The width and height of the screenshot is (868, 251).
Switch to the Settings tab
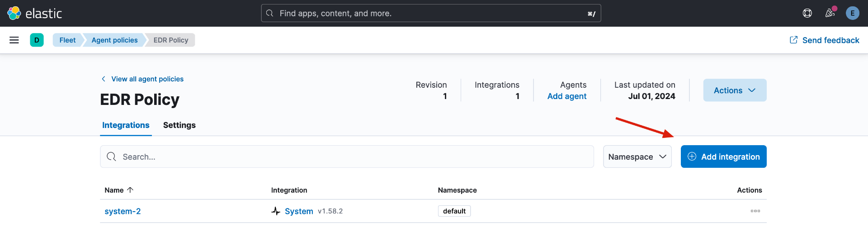click(179, 125)
